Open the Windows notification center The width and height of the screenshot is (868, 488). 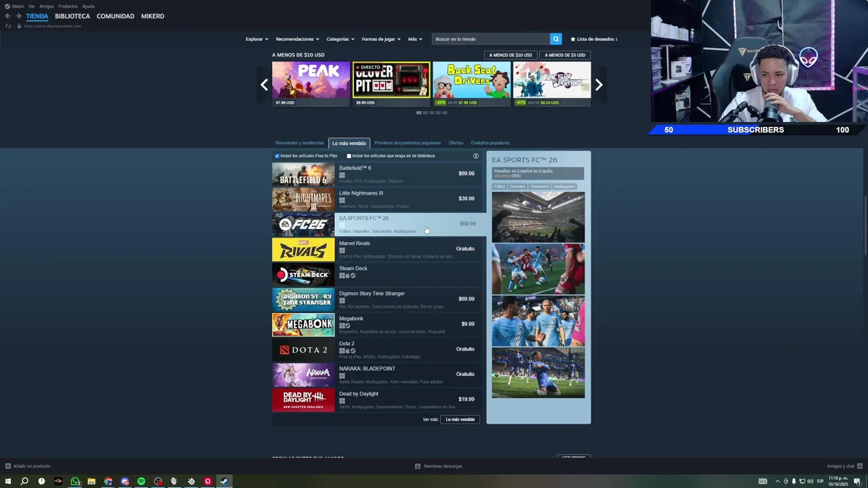pos(857,481)
